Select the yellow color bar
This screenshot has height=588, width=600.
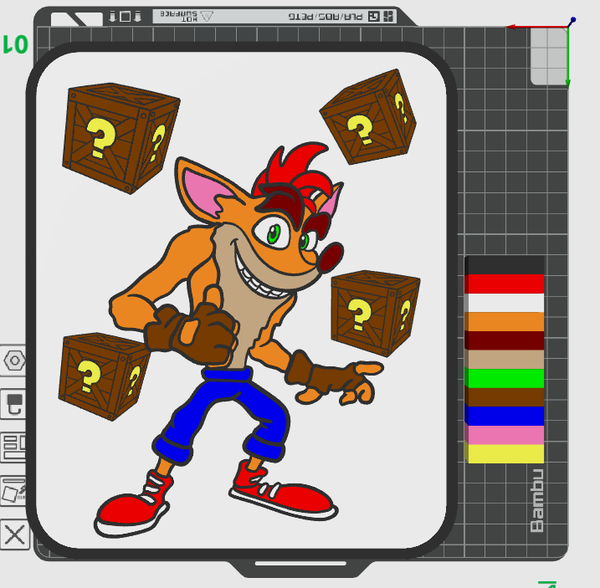click(x=504, y=454)
